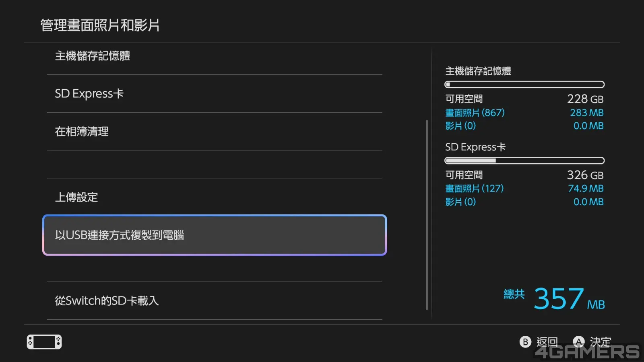Click the 決定 confirm label
The image size is (644, 362).
click(x=601, y=342)
